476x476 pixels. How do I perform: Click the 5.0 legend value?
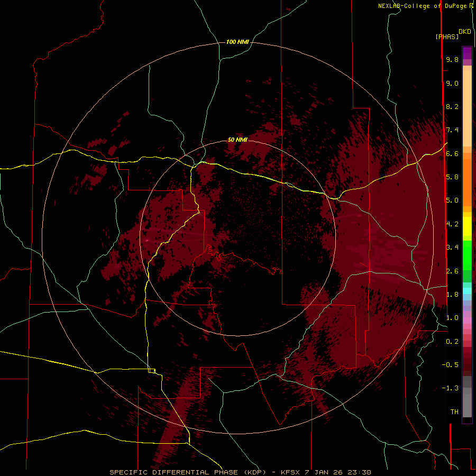tap(452, 200)
